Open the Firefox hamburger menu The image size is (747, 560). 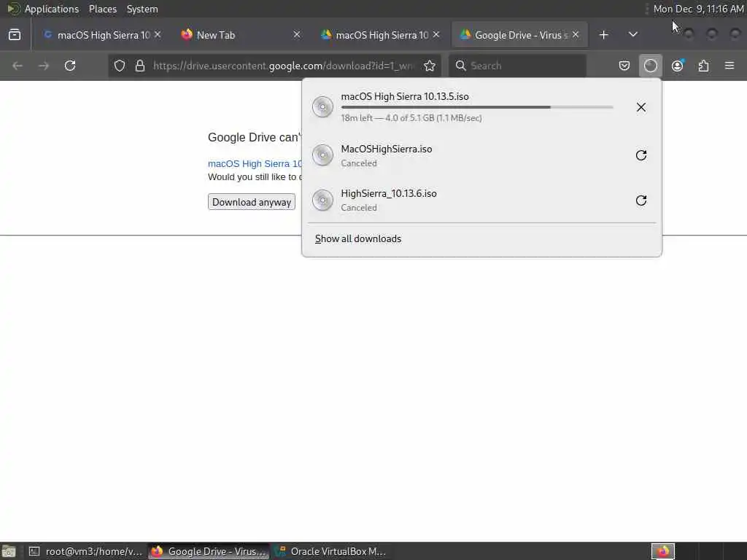729,66
